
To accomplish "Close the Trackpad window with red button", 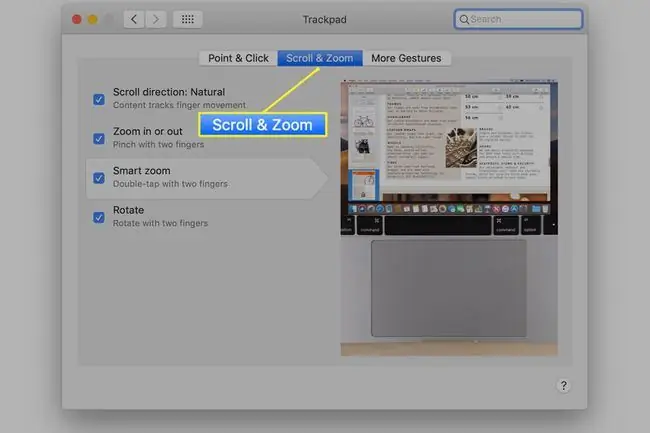I will click(x=77, y=19).
